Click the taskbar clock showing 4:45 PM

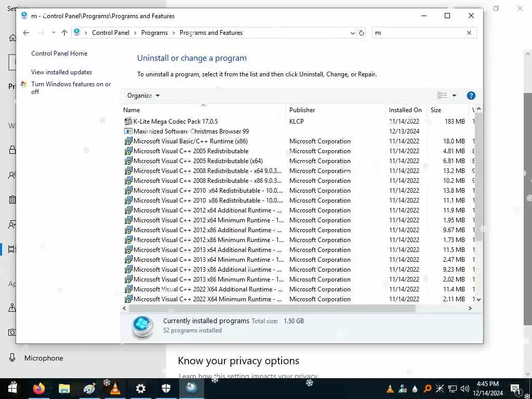(x=487, y=389)
